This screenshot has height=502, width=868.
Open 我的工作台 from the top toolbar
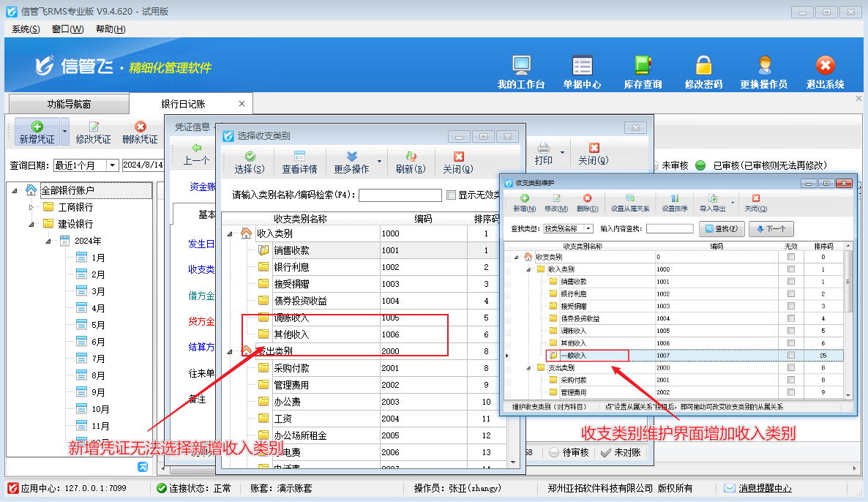click(521, 72)
